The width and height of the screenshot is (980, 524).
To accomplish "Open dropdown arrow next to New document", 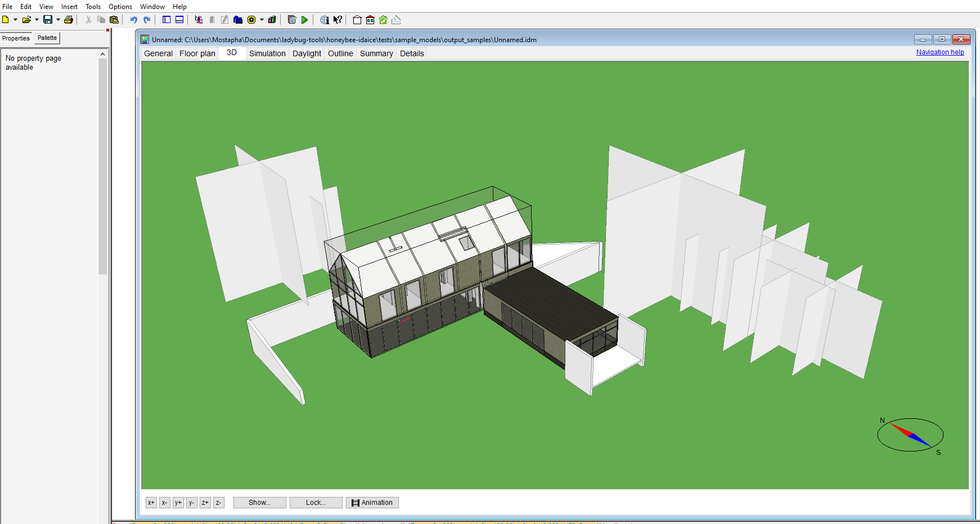I will 15,20.
